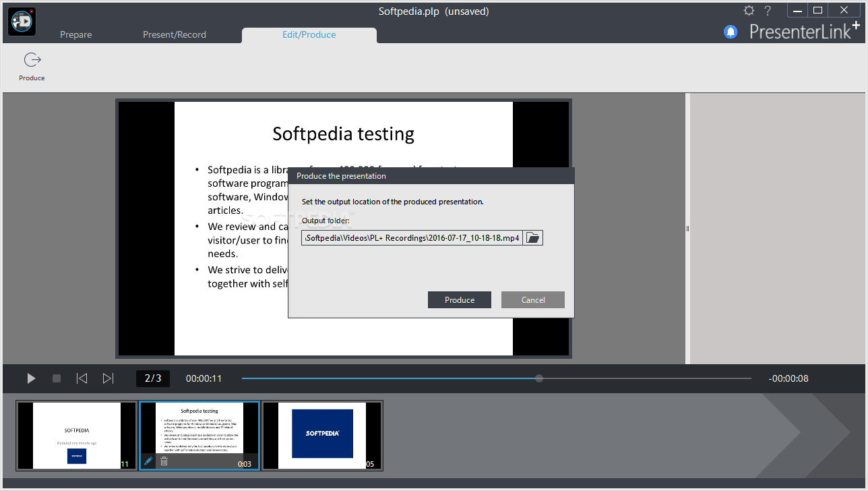868x491 pixels.
Task: Click the PresenterLink+ brand text
Action: coord(805,31)
